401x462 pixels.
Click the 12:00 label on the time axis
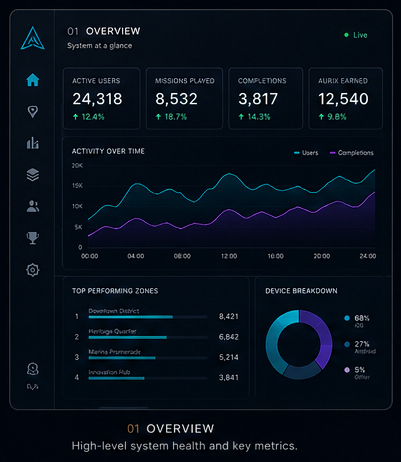click(x=229, y=256)
